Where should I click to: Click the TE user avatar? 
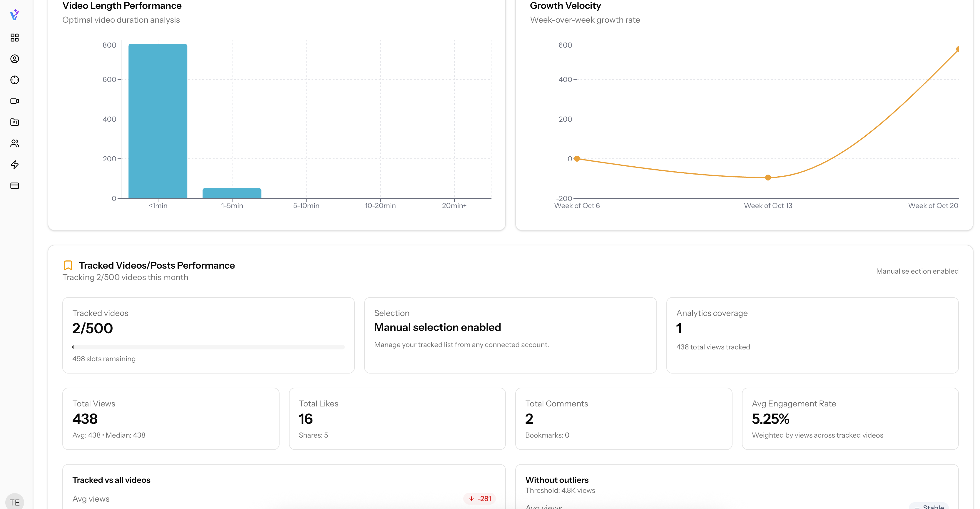click(15, 501)
